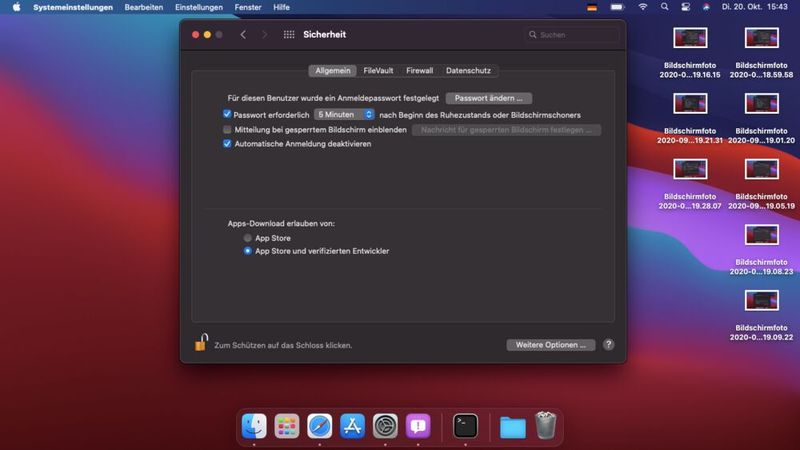Image resolution: width=800 pixels, height=450 pixels.
Task: Switch to the FileVault tab
Action: [378, 70]
